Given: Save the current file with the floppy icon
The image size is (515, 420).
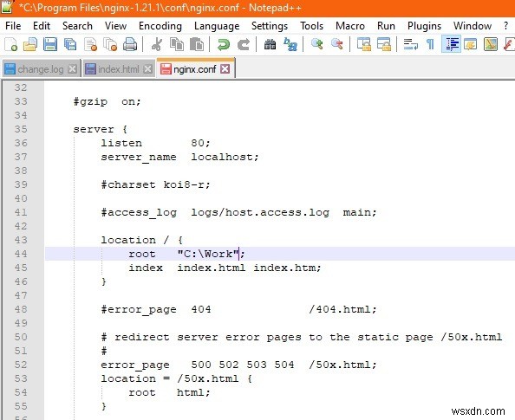Looking at the screenshot, I should coord(50,44).
